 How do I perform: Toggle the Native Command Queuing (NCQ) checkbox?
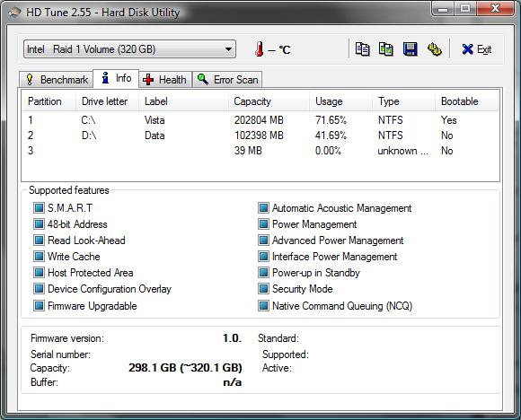(x=263, y=305)
